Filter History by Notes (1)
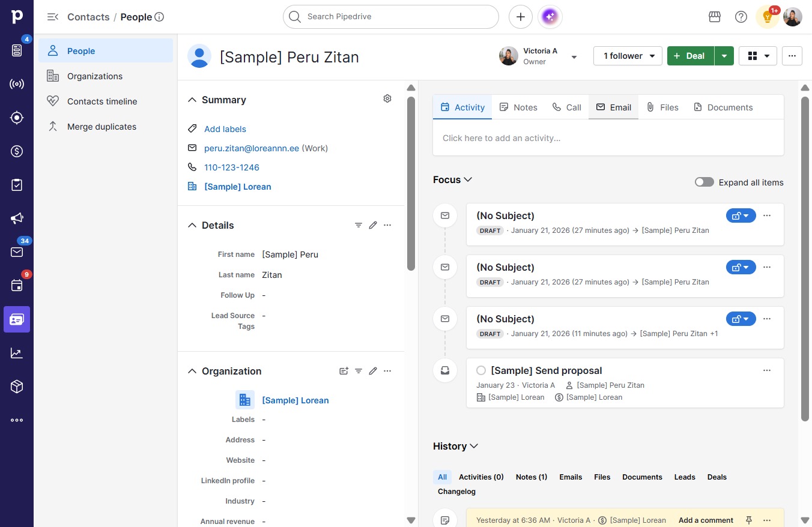Screen dimensions: 812x527 [532, 477]
